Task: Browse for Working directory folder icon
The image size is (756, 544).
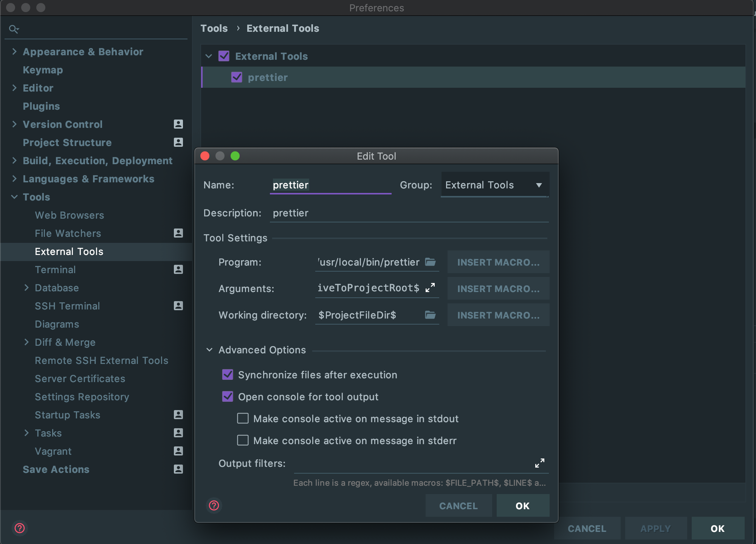Action: pos(430,315)
